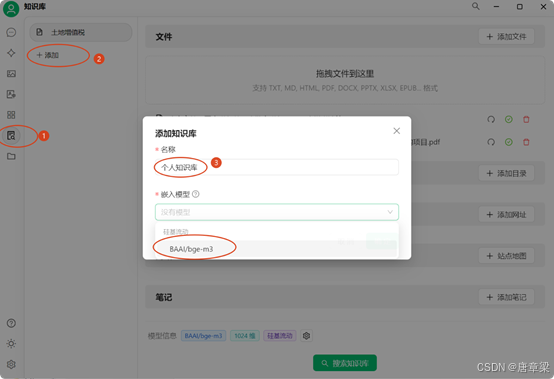
Task: Select the 土地增值税 knowledge base
Action: (81, 32)
